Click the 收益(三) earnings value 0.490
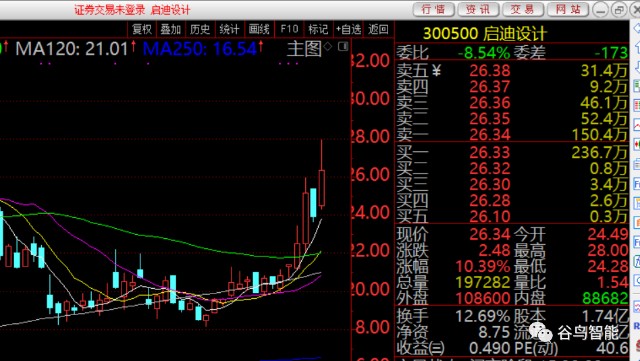Image resolution: width=640 pixels, height=361 pixels. tap(489, 348)
